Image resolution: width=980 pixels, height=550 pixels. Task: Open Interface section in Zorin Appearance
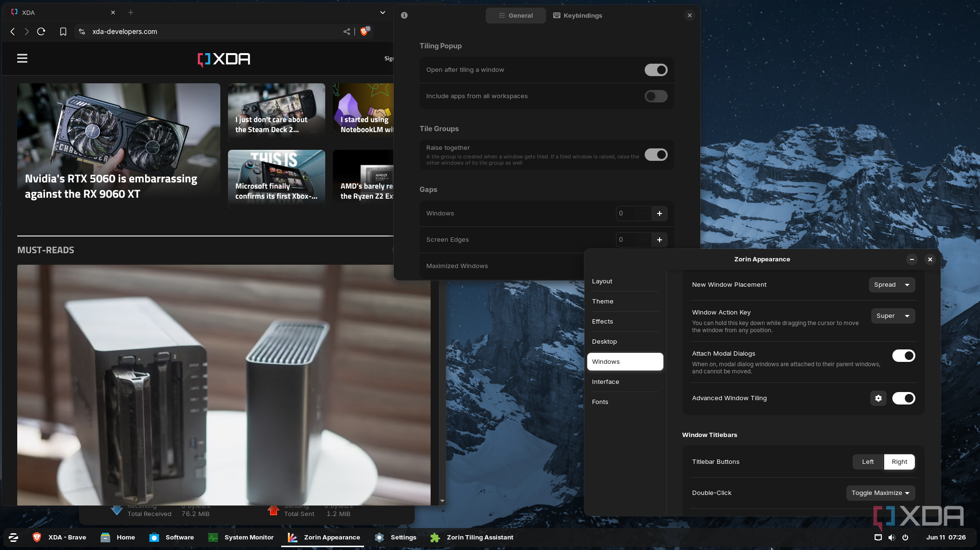625,382
